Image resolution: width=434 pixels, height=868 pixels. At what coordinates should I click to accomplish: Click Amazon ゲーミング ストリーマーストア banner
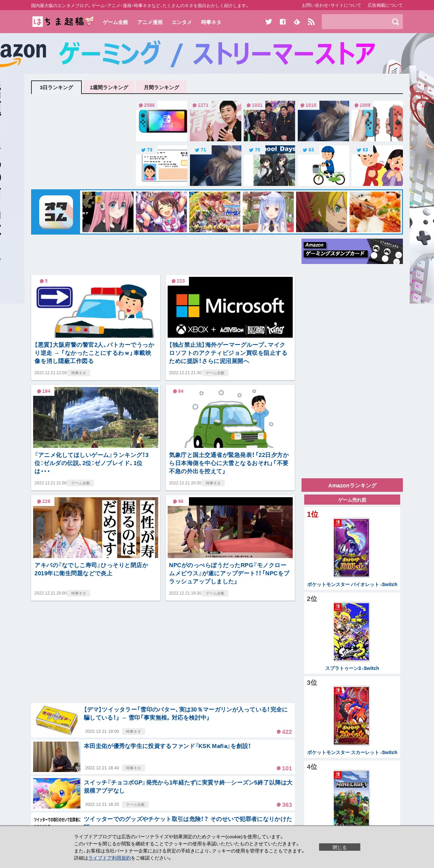(217, 53)
